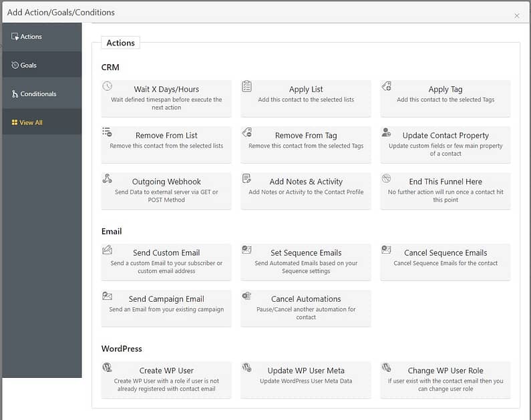Pick the Change WP User Role action
Viewport: 531px width, 420px height.
click(x=446, y=380)
